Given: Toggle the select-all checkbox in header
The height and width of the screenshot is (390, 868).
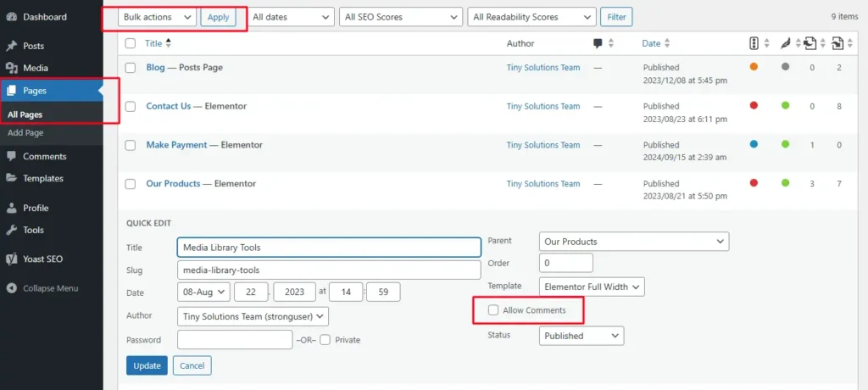Looking at the screenshot, I should [x=130, y=43].
